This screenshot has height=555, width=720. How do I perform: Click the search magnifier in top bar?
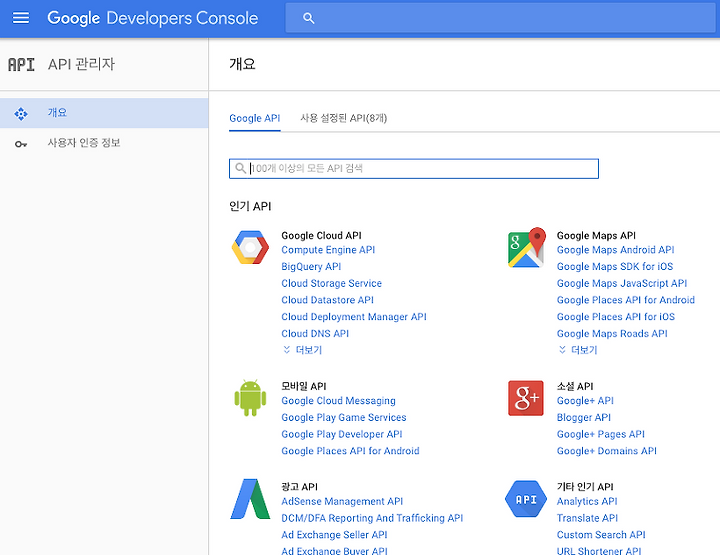pos(309,18)
